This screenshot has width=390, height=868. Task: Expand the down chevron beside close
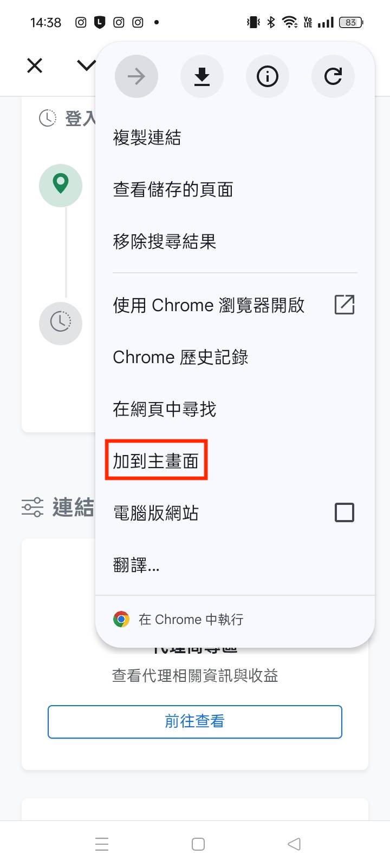click(x=86, y=66)
